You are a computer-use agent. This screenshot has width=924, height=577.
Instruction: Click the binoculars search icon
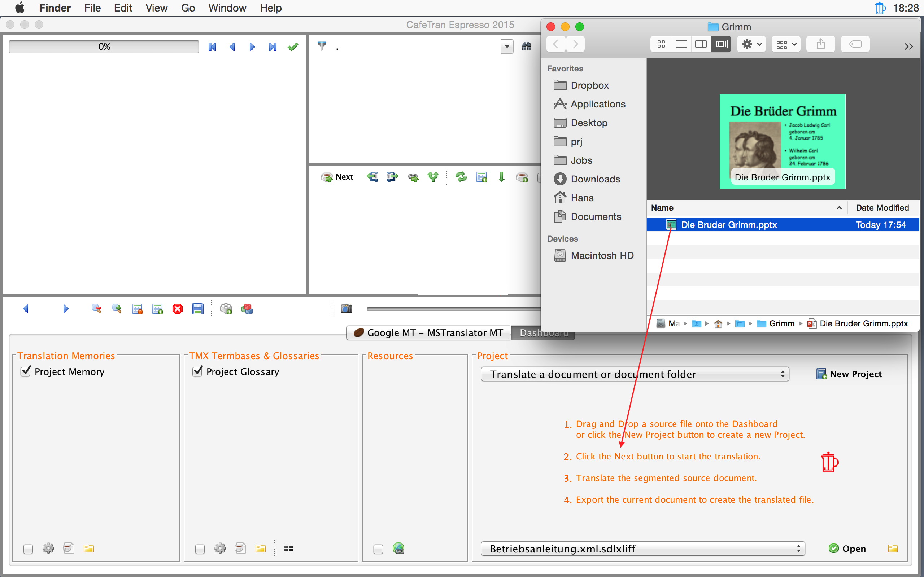(x=527, y=47)
